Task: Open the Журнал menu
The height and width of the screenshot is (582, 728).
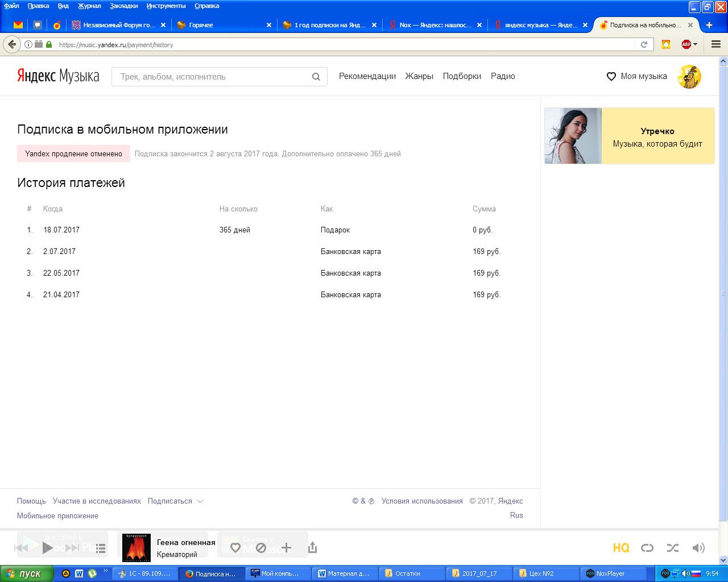Action: 89,6
